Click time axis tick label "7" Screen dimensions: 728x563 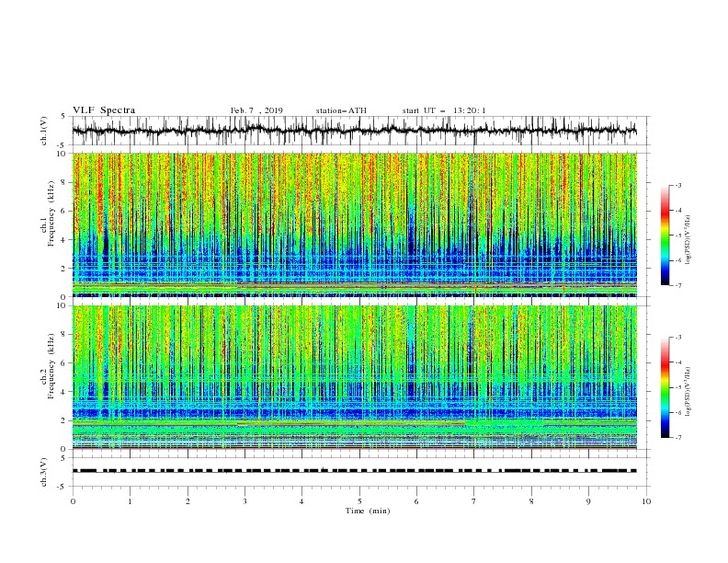[474, 501]
